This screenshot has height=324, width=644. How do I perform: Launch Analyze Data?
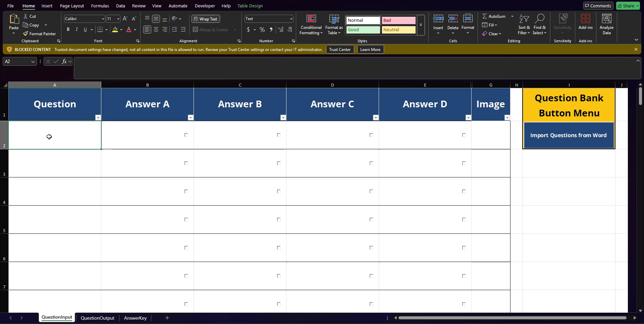(x=606, y=24)
